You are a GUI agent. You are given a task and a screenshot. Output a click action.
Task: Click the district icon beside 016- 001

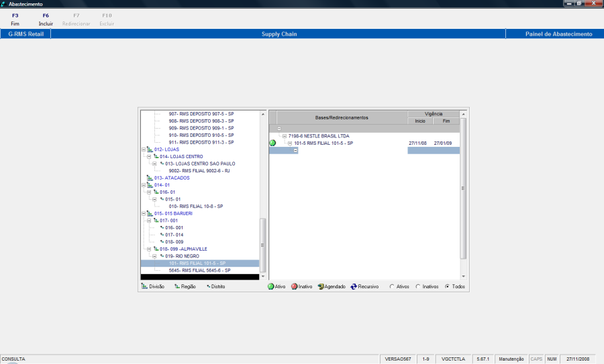[162, 227]
